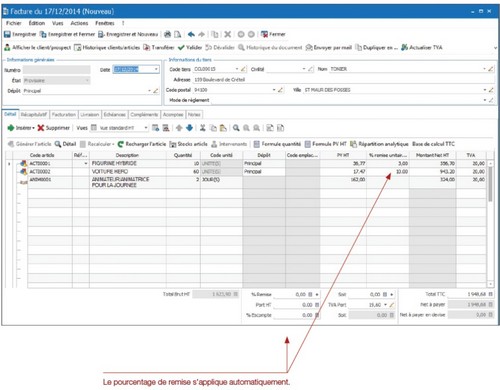Click Formule quantité
Image resolution: width=500 pixels, height=390 pixels.
(277, 144)
